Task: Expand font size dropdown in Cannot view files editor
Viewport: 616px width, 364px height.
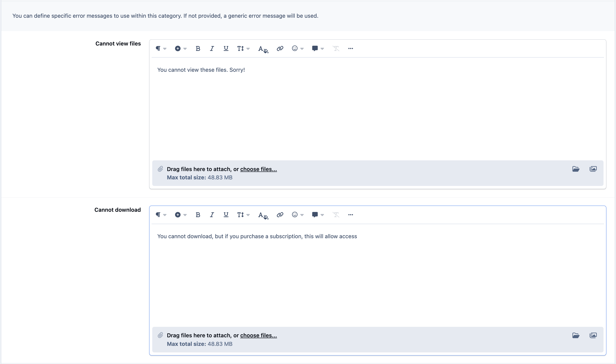Action: [x=243, y=49]
